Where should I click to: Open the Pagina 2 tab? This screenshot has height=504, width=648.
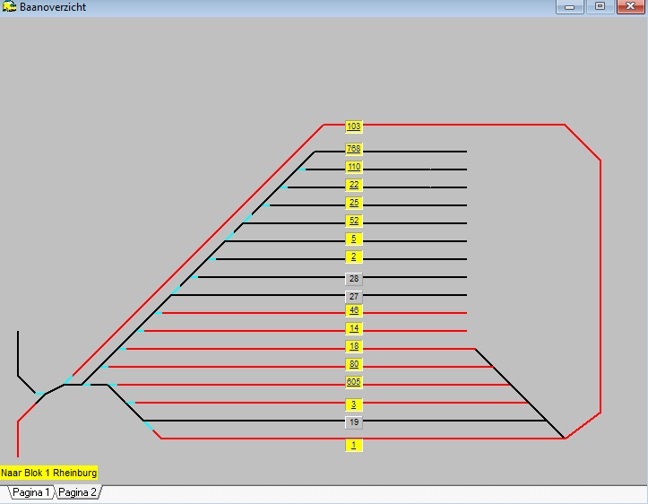coord(77,493)
